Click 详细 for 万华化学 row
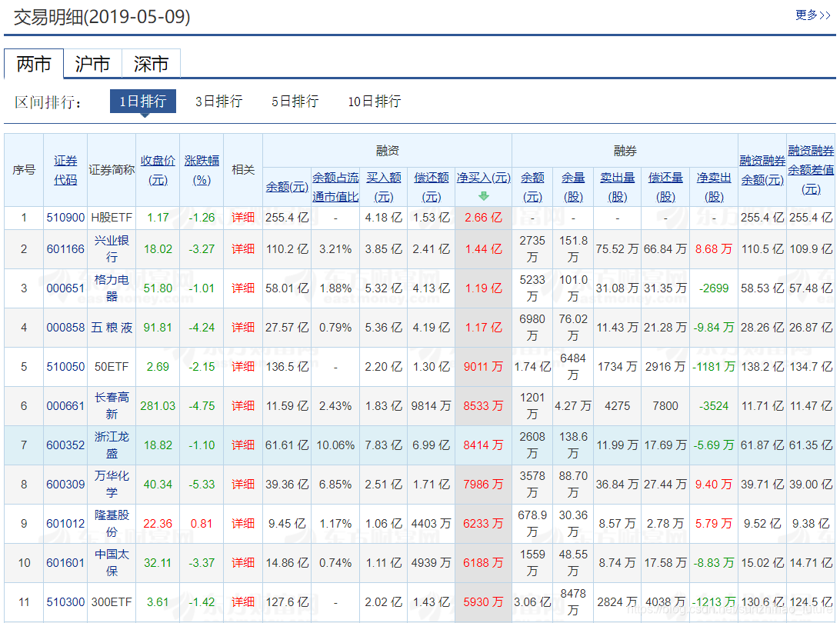The width and height of the screenshot is (840, 623). tap(242, 485)
